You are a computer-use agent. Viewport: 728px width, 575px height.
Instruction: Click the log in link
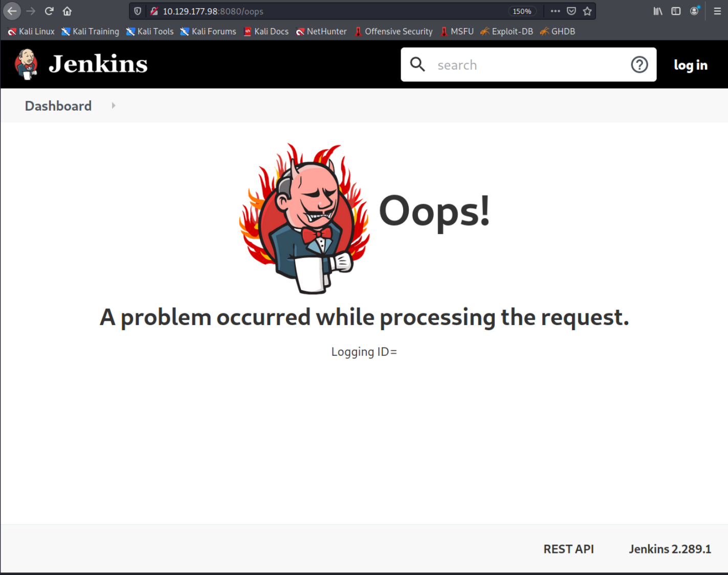tap(691, 65)
